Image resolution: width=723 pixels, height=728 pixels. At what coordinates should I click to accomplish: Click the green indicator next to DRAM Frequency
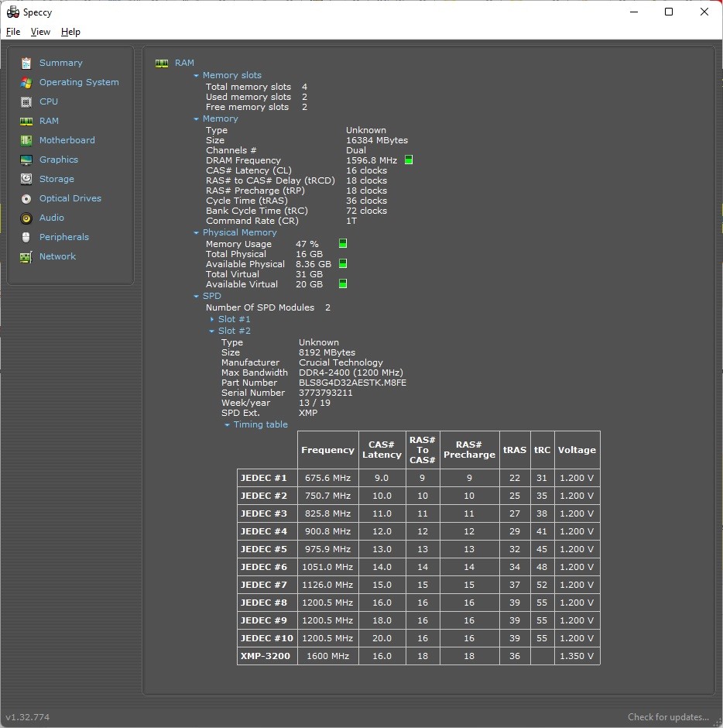(409, 160)
